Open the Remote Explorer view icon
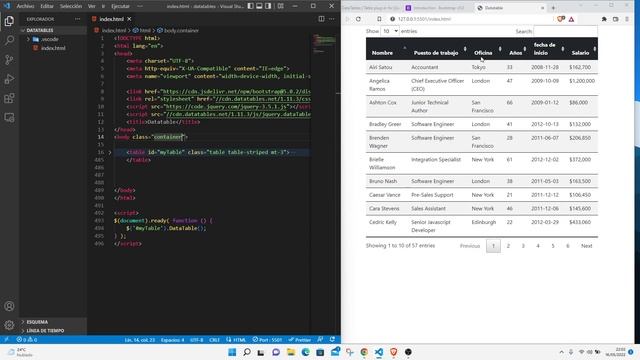The image size is (640, 360). (9, 118)
